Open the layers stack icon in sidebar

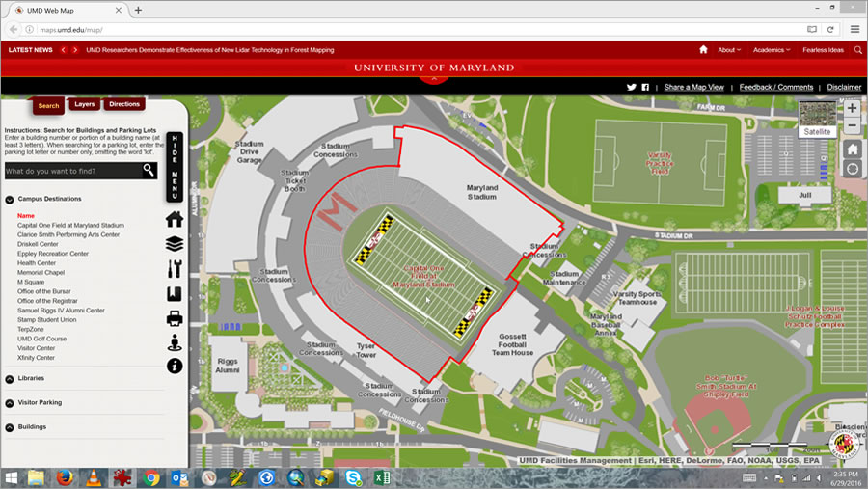pyautogui.click(x=175, y=244)
